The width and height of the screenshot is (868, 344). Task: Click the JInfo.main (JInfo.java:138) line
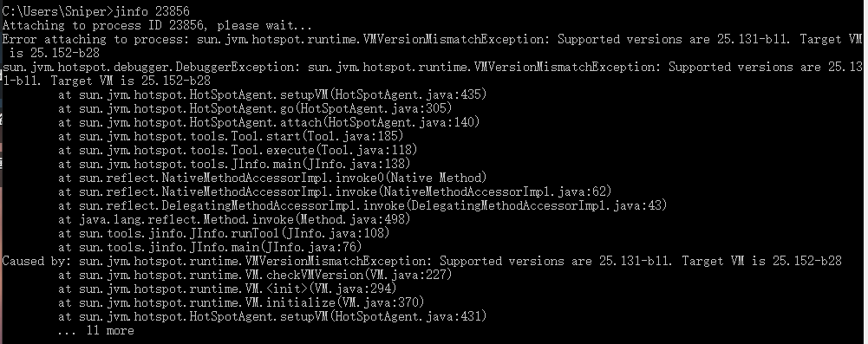tap(234, 164)
